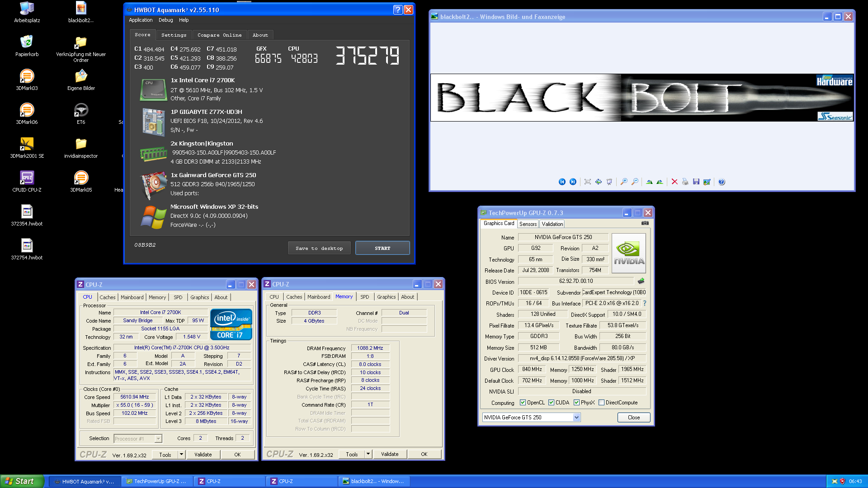Open 3DMark06 desktop shortcut
The image size is (868, 488).
point(27,113)
